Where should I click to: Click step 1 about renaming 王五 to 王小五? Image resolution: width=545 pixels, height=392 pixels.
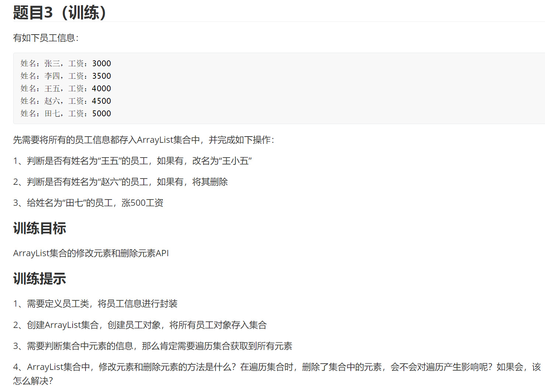pyautogui.click(x=133, y=161)
